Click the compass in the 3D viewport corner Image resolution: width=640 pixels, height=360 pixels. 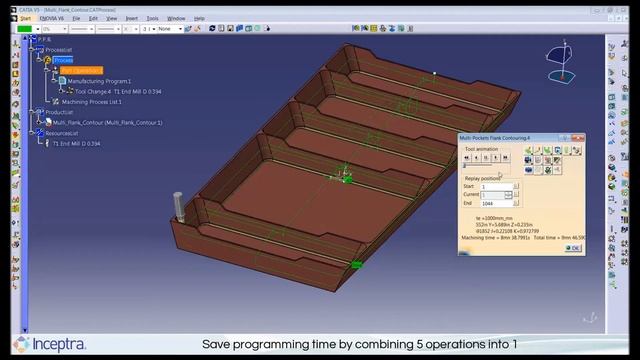tap(562, 61)
